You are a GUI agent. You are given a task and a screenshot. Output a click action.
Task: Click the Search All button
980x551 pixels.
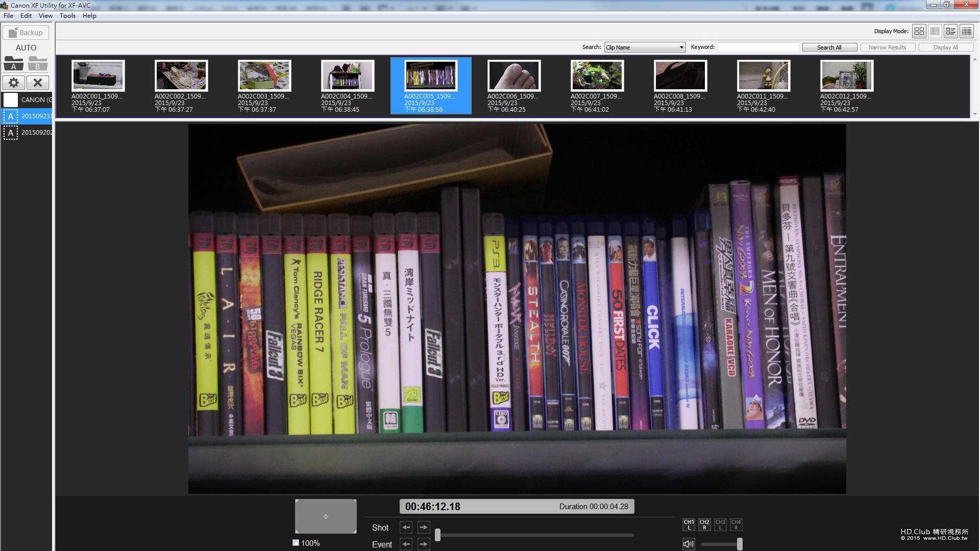tap(829, 47)
